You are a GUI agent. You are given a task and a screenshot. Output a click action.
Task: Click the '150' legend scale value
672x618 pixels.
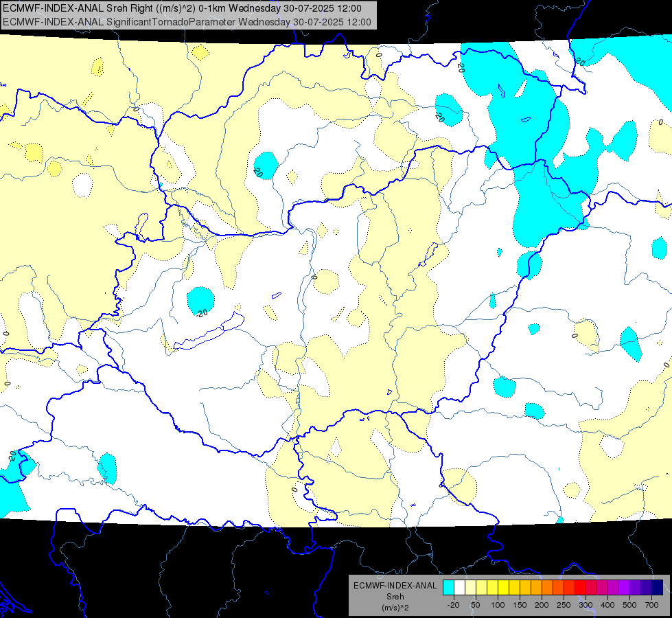coord(520,605)
